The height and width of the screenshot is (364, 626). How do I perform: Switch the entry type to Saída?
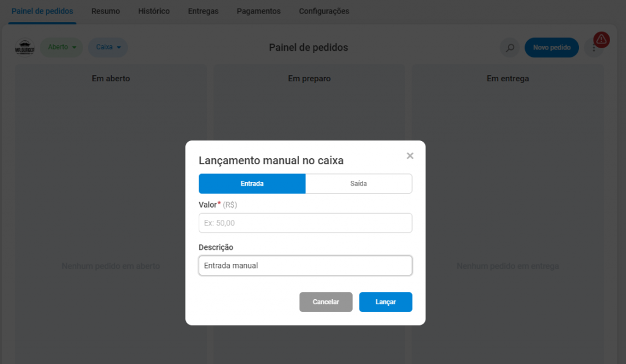pos(358,184)
